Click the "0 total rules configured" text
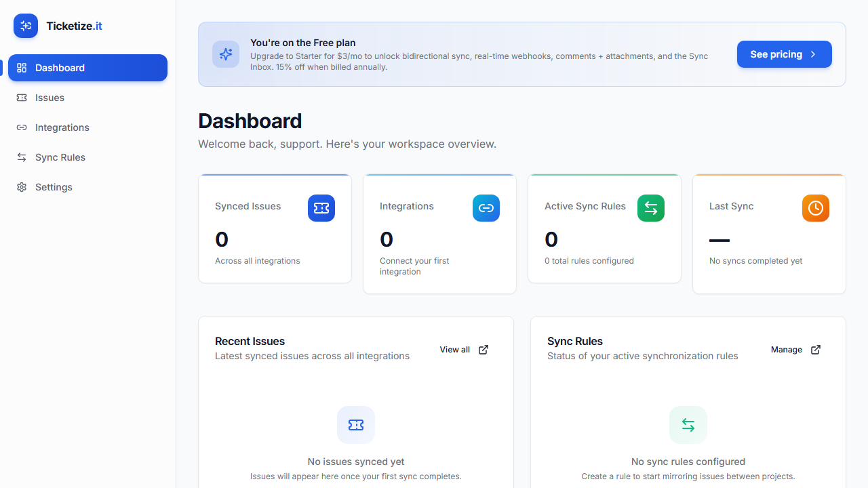Screen dimensions: 868x488 click(589, 261)
